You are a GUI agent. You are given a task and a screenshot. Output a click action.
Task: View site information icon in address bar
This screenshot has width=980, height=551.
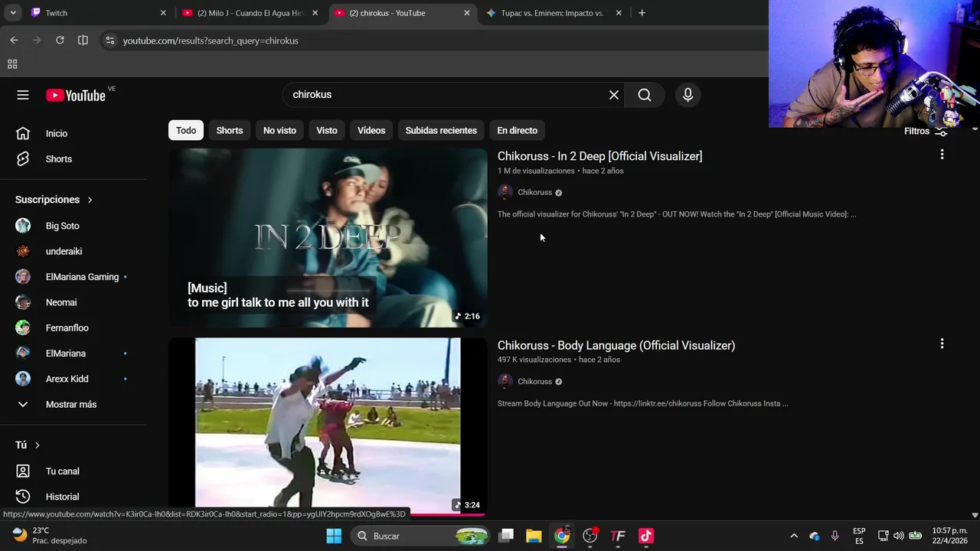coord(109,41)
